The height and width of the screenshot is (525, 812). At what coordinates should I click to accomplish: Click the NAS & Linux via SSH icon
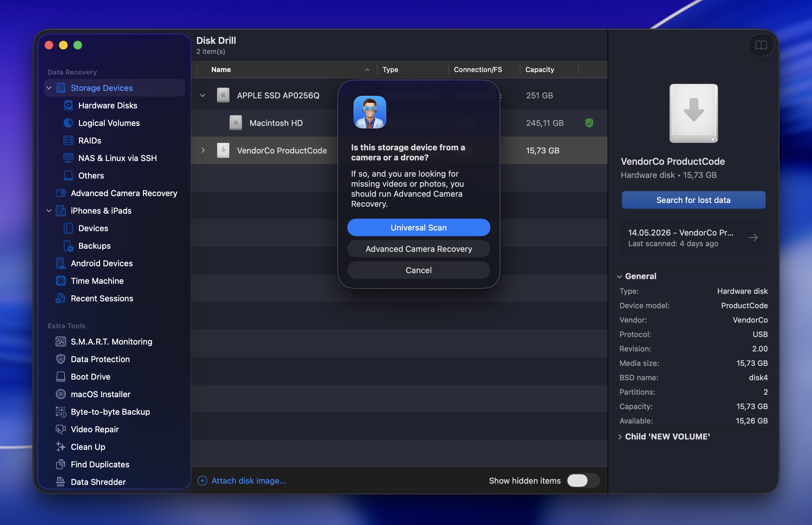tap(68, 158)
